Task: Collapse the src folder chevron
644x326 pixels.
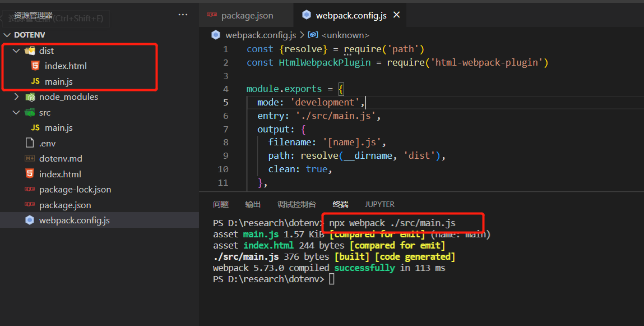Action: pyautogui.click(x=16, y=112)
